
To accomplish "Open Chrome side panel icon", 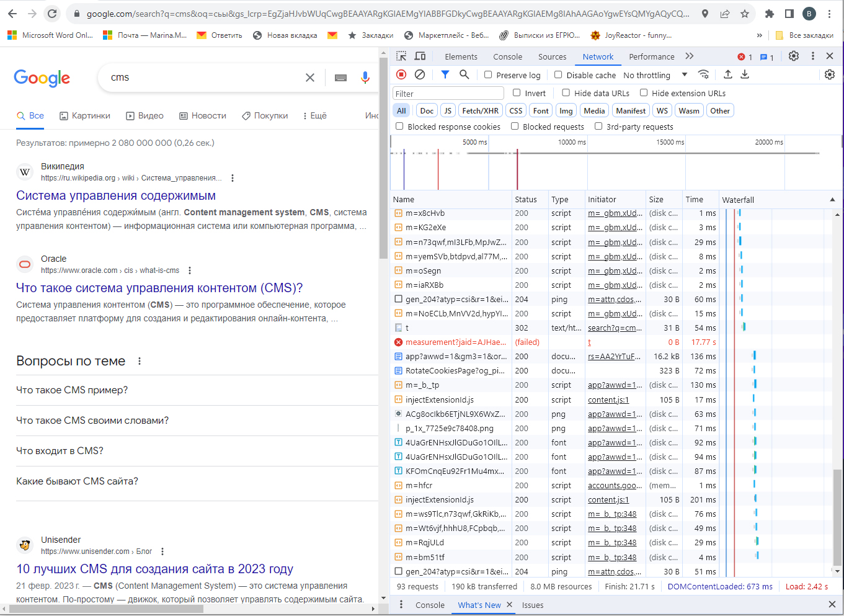I will click(789, 14).
